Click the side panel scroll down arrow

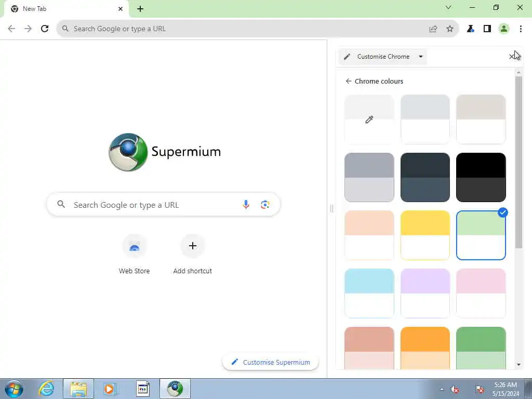click(x=518, y=365)
